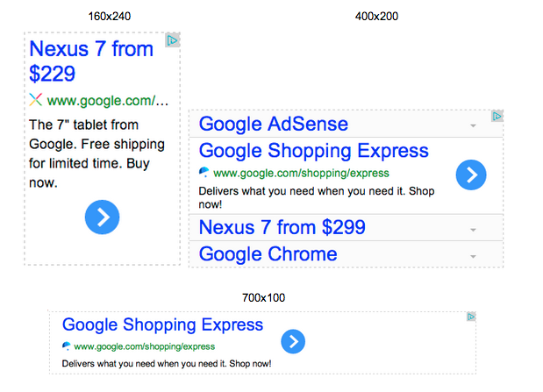Screen dimensions: 543x392
Task: Select the Google Chrome headline
Action: 268,254
